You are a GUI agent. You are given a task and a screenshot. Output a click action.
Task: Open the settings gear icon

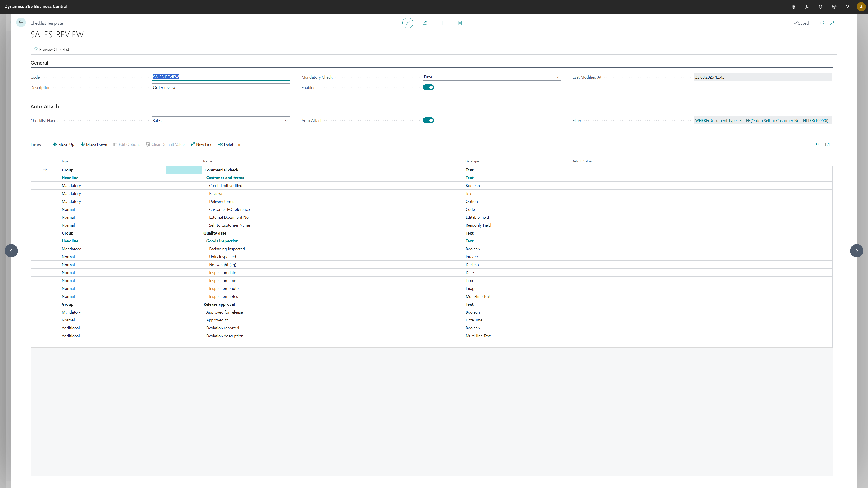(834, 7)
